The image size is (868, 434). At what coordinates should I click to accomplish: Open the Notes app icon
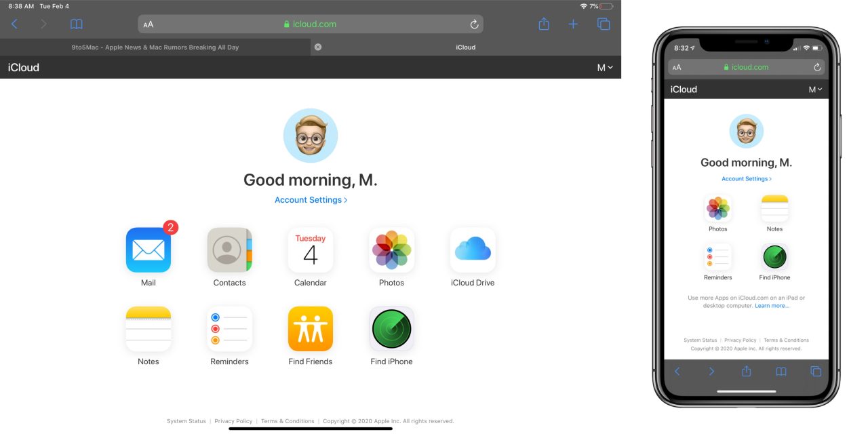148,328
